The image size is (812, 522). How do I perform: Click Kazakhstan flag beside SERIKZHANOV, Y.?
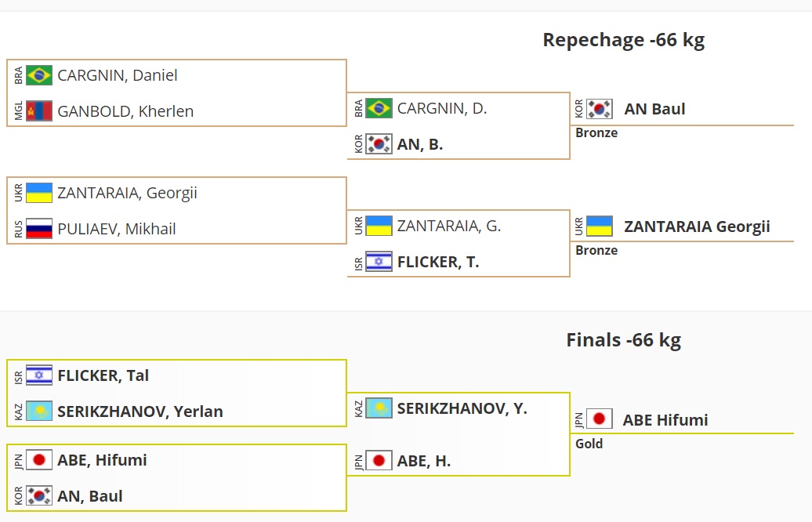(379, 408)
